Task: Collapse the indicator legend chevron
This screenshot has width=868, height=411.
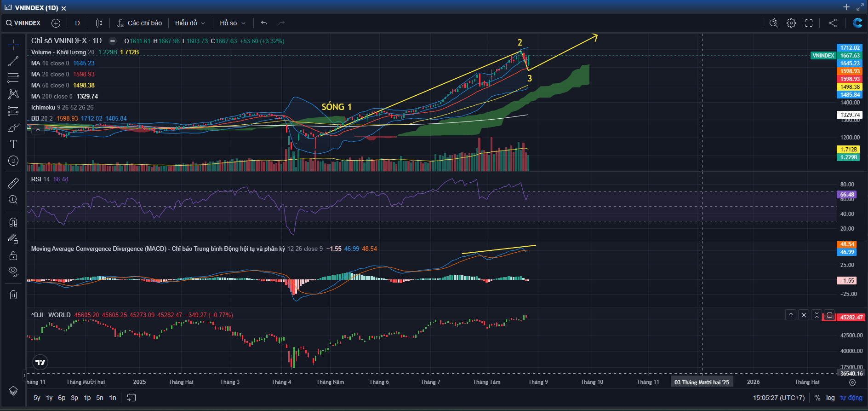Action: [x=38, y=129]
